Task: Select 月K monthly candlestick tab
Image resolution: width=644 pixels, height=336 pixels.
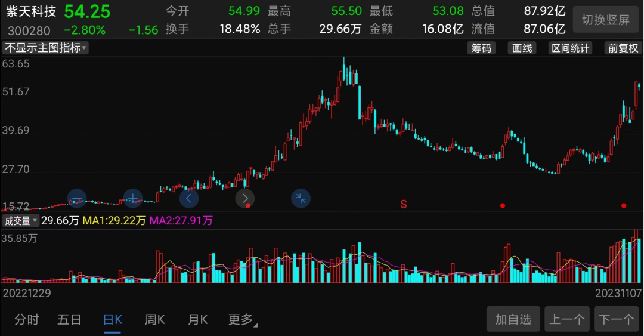Action: click(x=197, y=319)
